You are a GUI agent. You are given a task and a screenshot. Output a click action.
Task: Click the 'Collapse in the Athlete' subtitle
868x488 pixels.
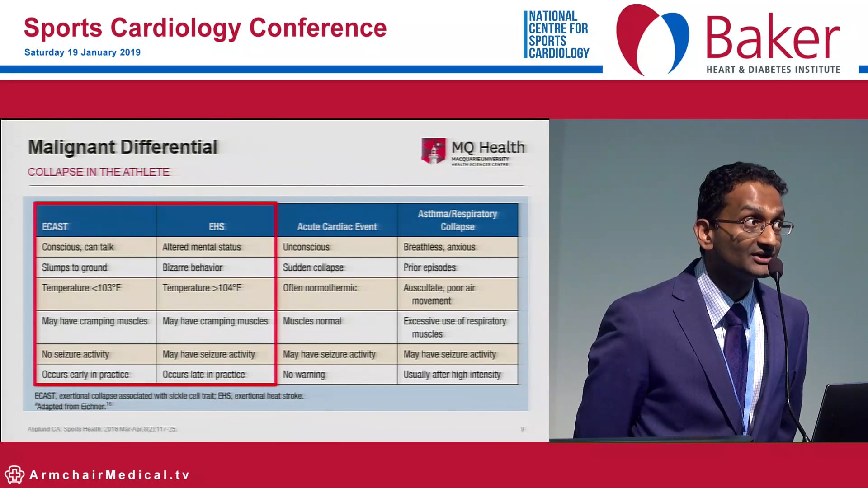click(98, 172)
